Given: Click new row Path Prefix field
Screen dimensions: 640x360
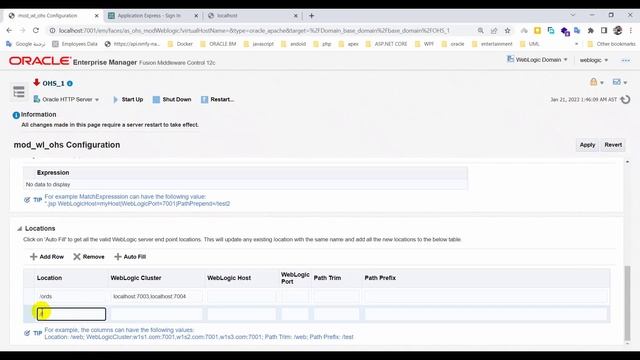Looking at the screenshot, I should coord(485,314).
